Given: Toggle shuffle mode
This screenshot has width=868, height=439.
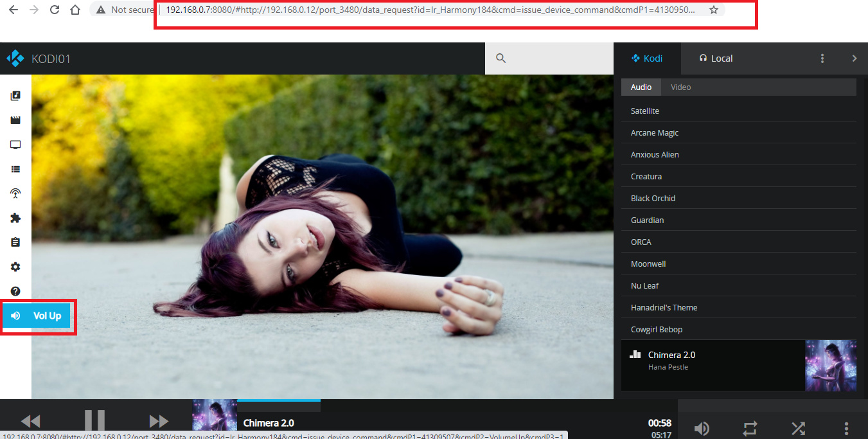Looking at the screenshot, I should pos(799,429).
